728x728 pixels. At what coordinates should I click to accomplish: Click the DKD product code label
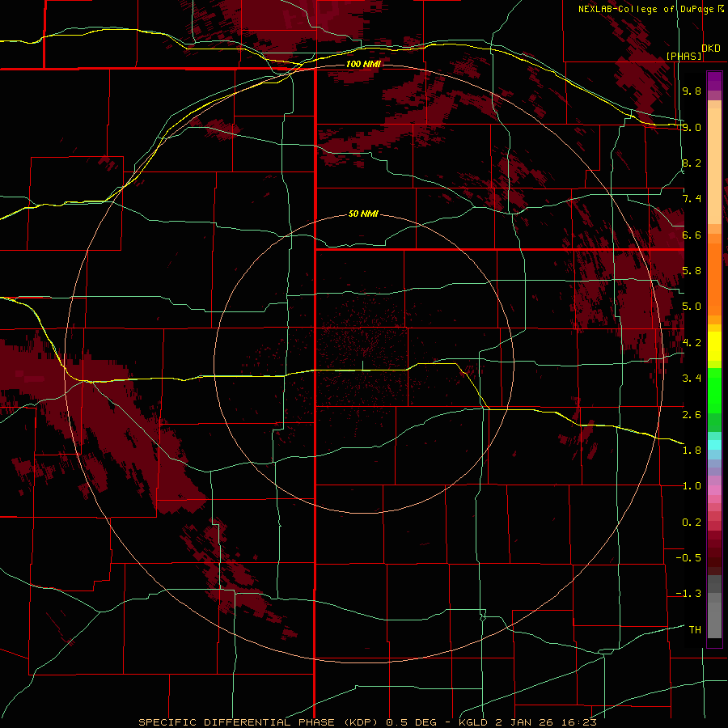[711, 49]
